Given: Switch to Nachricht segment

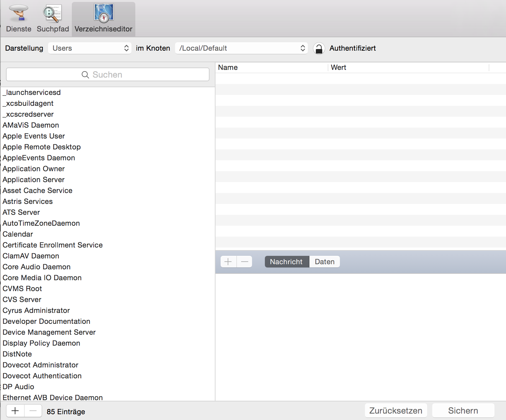Looking at the screenshot, I should pyautogui.click(x=286, y=262).
